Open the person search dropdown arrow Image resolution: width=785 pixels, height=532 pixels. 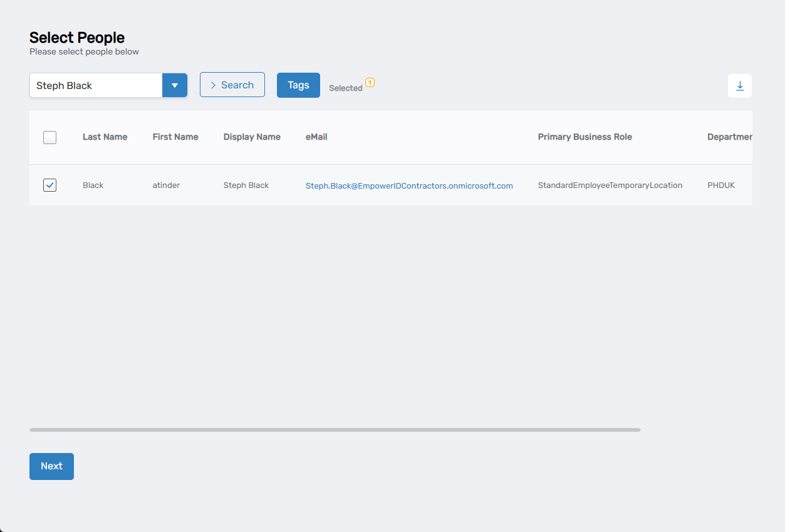pos(175,85)
